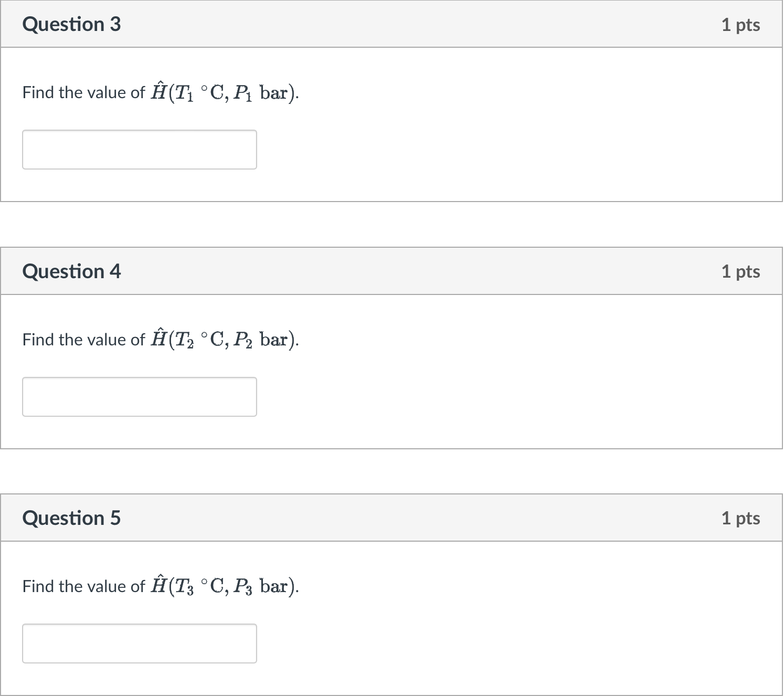Viewport: 784px width, 696px height.
Task: Click the P₂ variable in Question 4
Action: click(243, 340)
